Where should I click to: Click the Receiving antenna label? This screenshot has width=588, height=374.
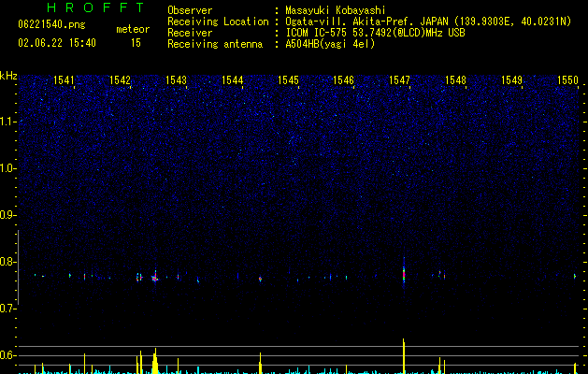point(215,44)
